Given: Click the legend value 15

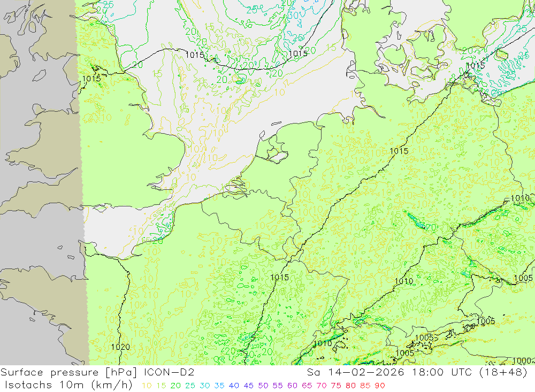Looking at the screenshot, I should pyautogui.click(x=162, y=386).
